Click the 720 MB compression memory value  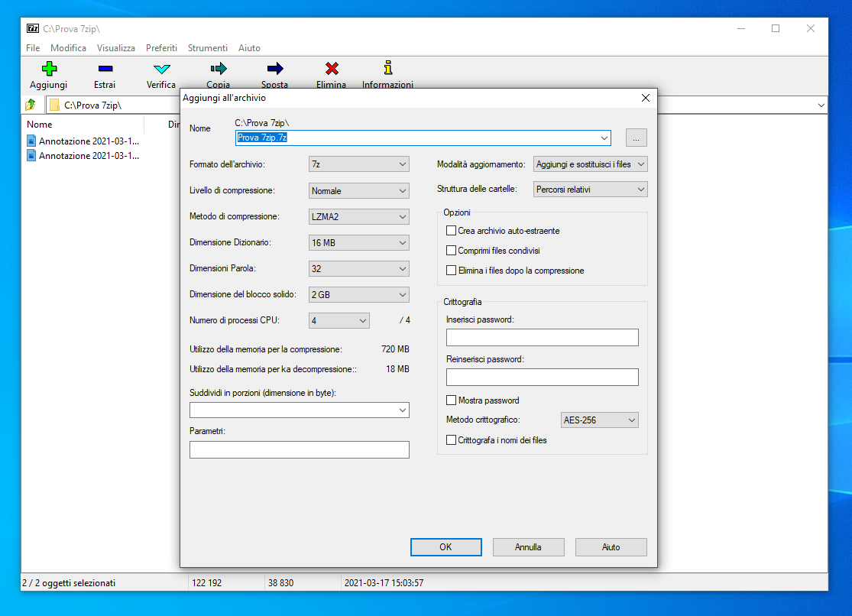click(396, 349)
